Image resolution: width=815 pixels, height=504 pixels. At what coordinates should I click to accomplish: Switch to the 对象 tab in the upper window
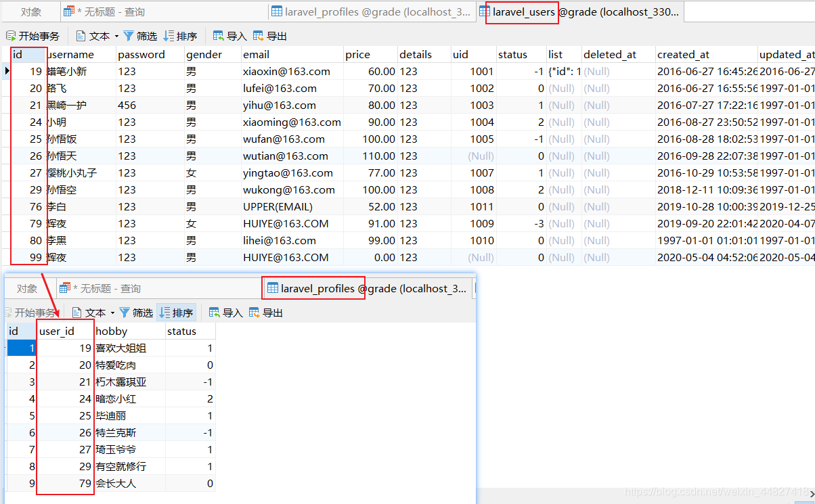[x=31, y=12]
